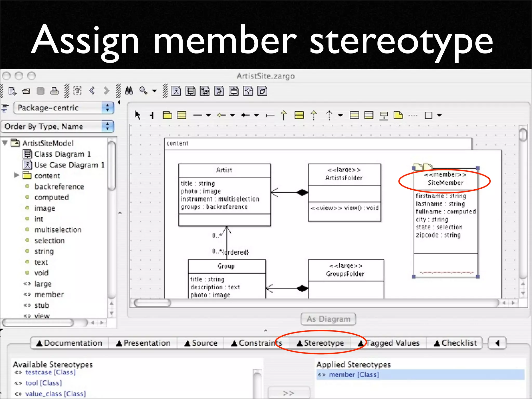The width and height of the screenshot is (532, 399).
Task: Open the Tagged Values tab
Action: point(389,343)
